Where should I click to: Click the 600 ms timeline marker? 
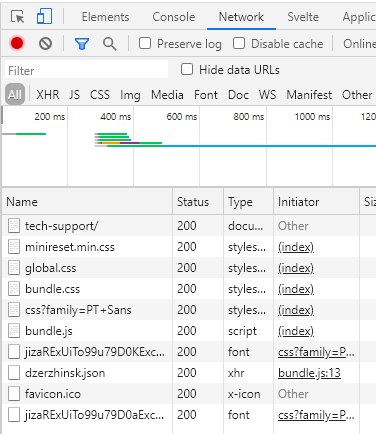click(182, 116)
